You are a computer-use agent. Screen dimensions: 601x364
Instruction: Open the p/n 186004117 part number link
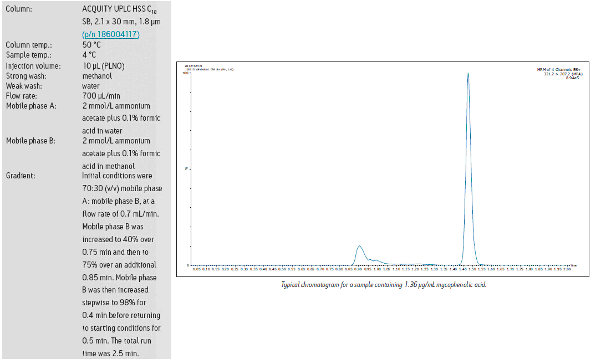[x=111, y=34]
